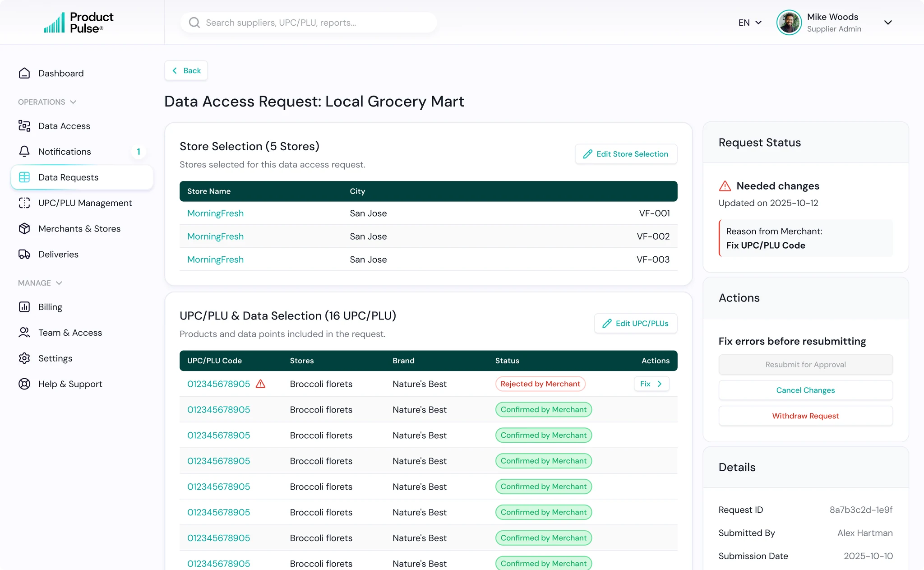This screenshot has width=924, height=570.
Task: Click the UPC/PLU Management scan icon
Action: [24, 203]
